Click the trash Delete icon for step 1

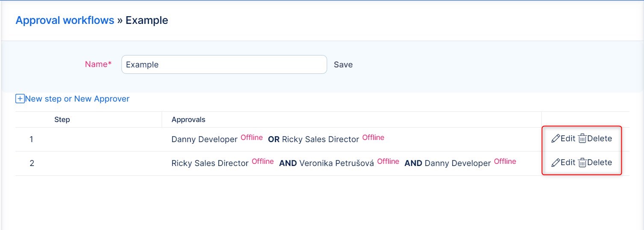pyautogui.click(x=582, y=139)
